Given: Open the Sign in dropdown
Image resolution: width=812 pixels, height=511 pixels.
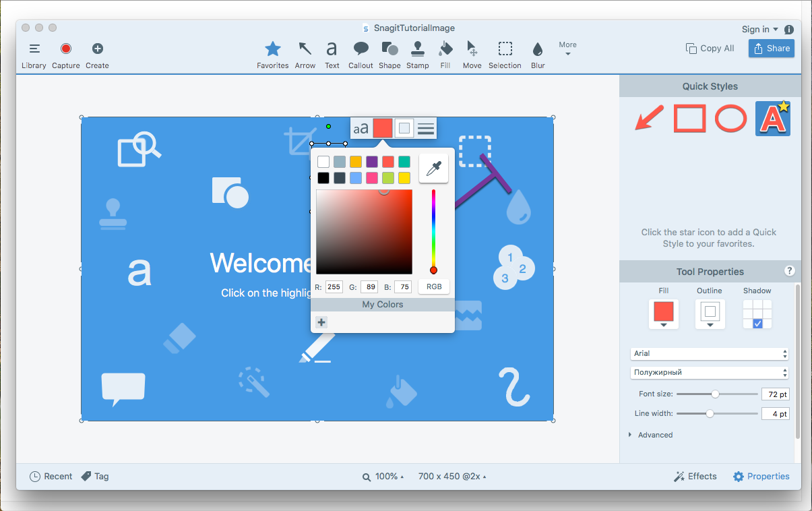Looking at the screenshot, I should [x=760, y=29].
